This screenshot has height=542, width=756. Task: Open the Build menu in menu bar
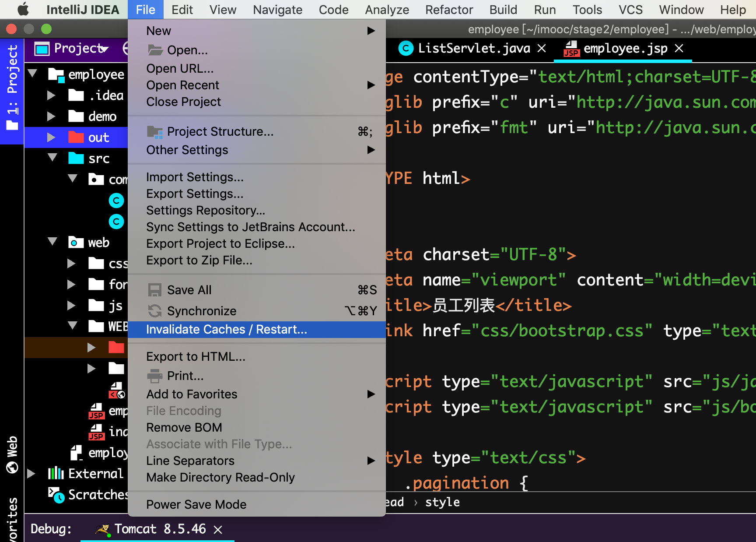click(503, 9)
